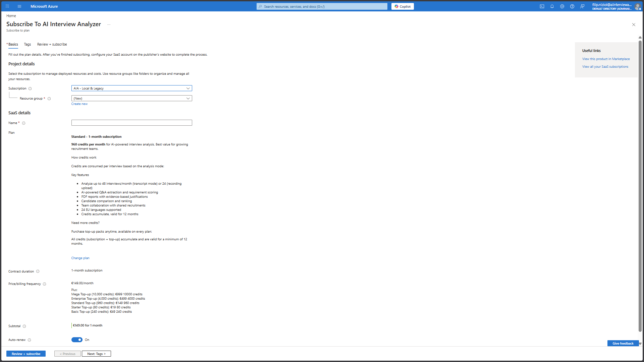The image size is (644, 362).
Task: Click the '€149.00/month' price text
Action: point(82,283)
